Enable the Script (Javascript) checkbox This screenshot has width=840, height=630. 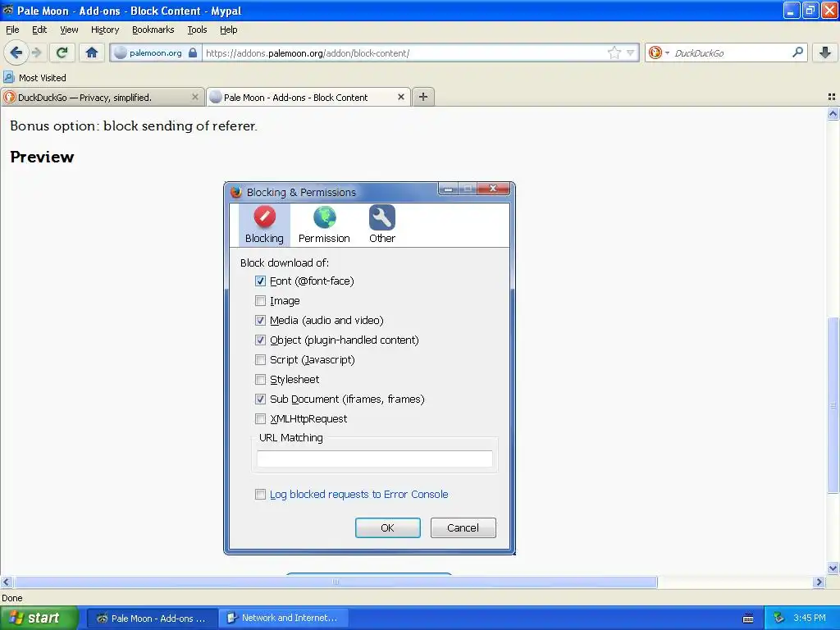point(260,359)
